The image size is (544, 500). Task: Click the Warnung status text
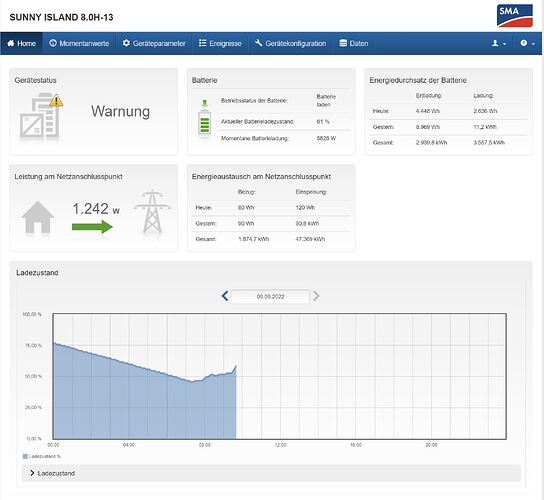click(x=121, y=111)
